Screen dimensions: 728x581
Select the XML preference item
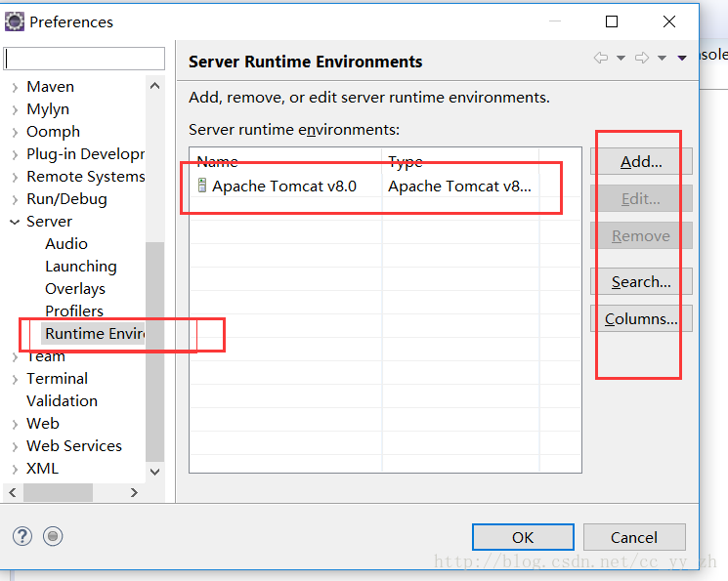(x=42, y=469)
